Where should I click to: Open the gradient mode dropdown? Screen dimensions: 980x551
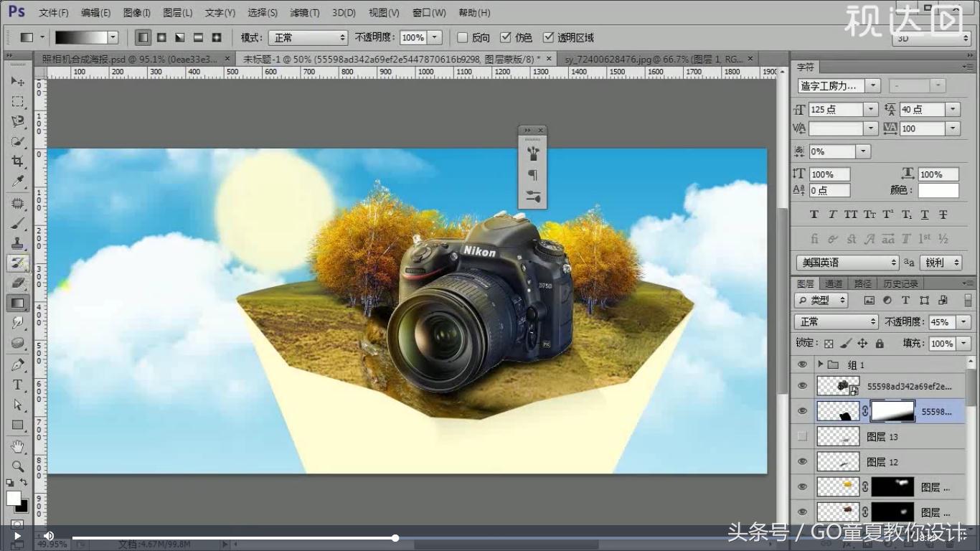308,37
